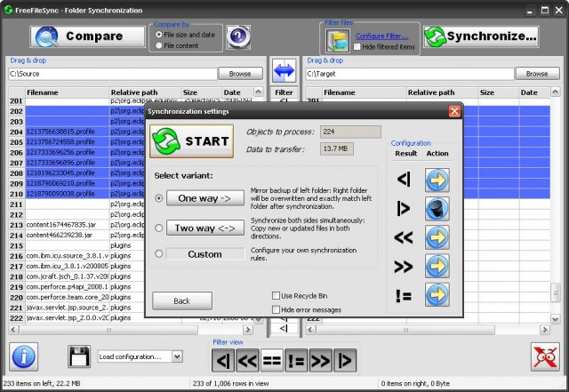569x392 pixels.
Task: Sort left list by Size column
Action: click(202, 92)
